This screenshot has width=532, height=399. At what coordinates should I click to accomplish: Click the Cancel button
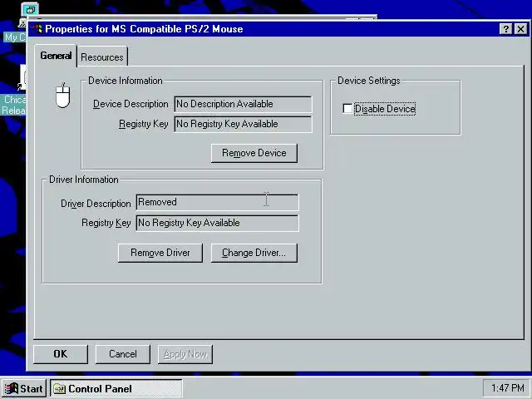(123, 354)
